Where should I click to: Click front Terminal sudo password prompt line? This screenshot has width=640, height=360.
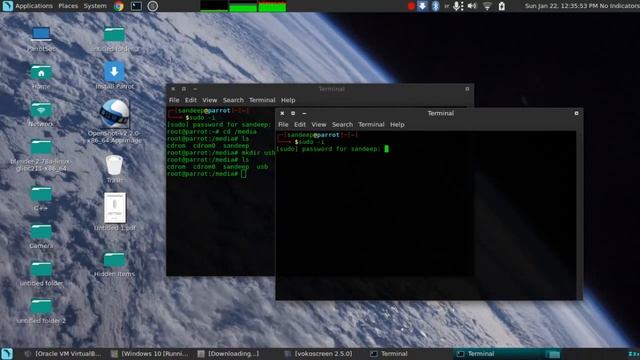point(332,149)
